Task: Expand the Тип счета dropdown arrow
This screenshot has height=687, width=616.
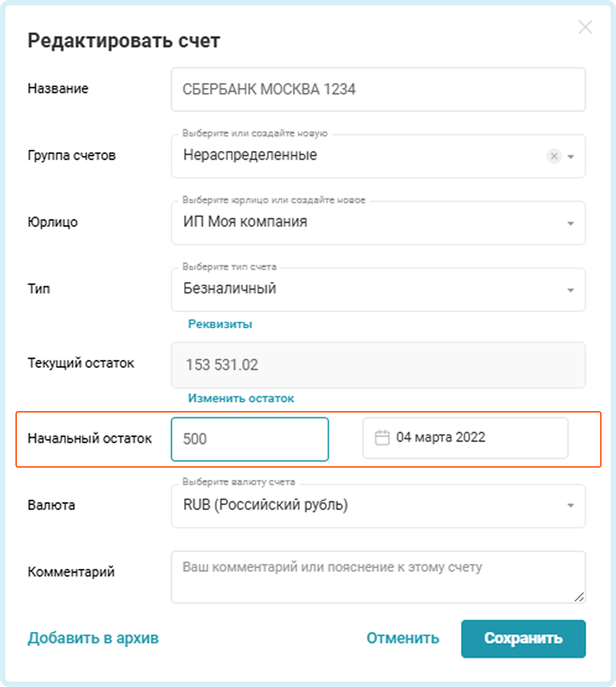Action: point(571,290)
